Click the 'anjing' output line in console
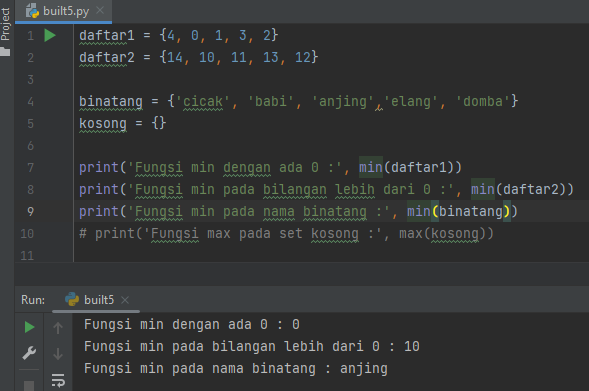589x391 pixels. (236, 368)
